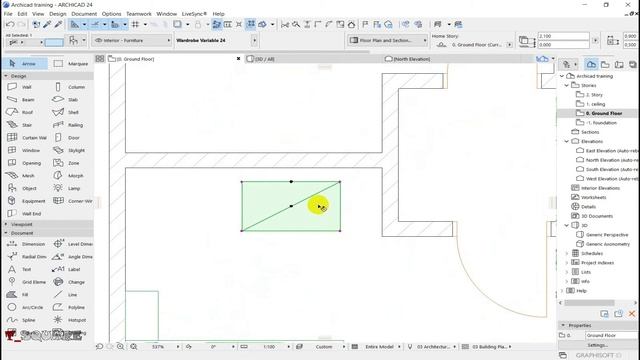This screenshot has width=640, height=360.
Task: Expand the Schedules tree node
Action: (567, 253)
